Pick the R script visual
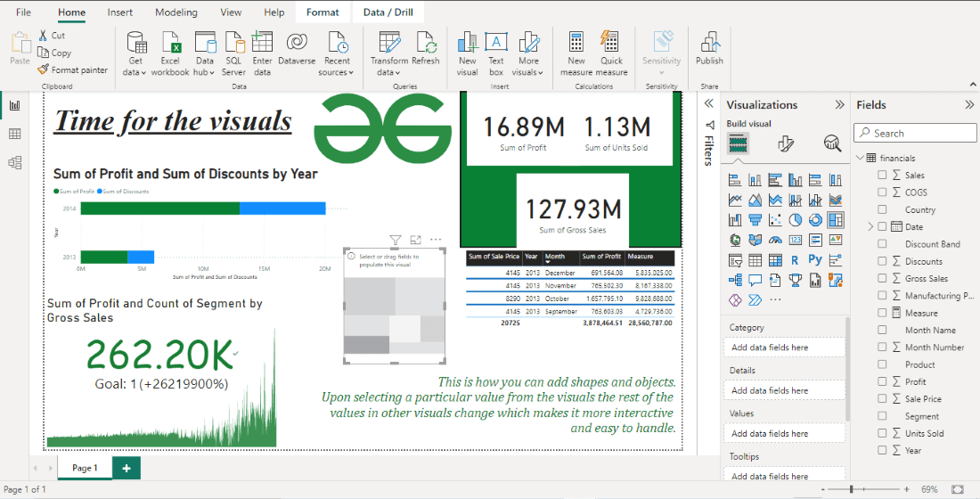Image resolution: width=980 pixels, height=499 pixels. (795, 260)
